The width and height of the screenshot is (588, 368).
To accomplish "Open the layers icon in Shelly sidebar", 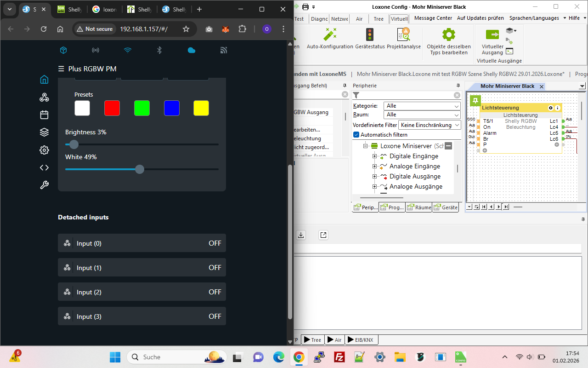I will [x=44, y=132].
